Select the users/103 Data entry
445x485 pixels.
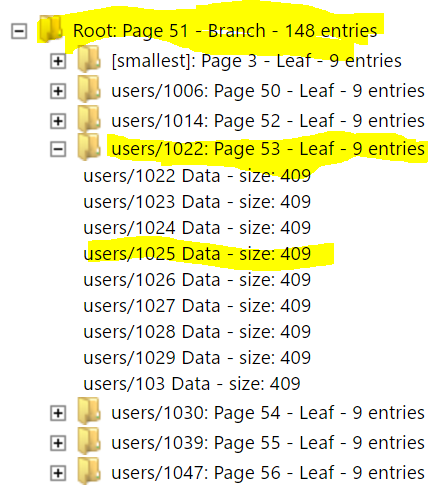pos(192,384)
